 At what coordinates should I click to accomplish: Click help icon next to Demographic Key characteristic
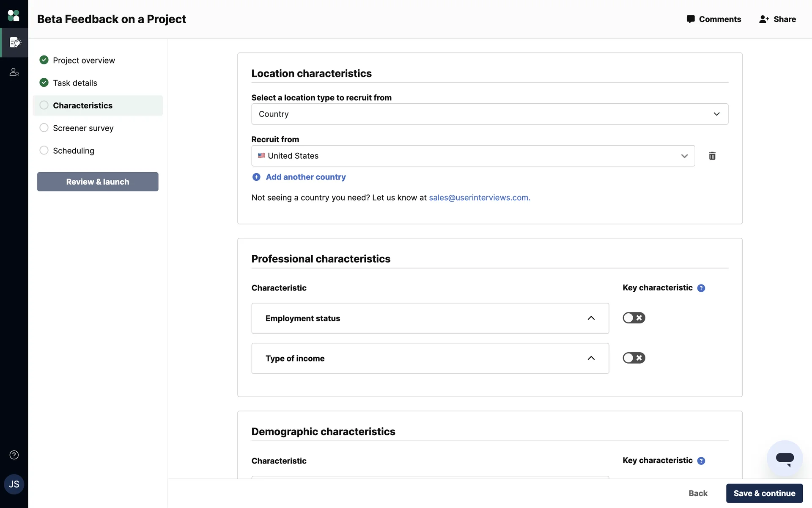tap(701, 461)
